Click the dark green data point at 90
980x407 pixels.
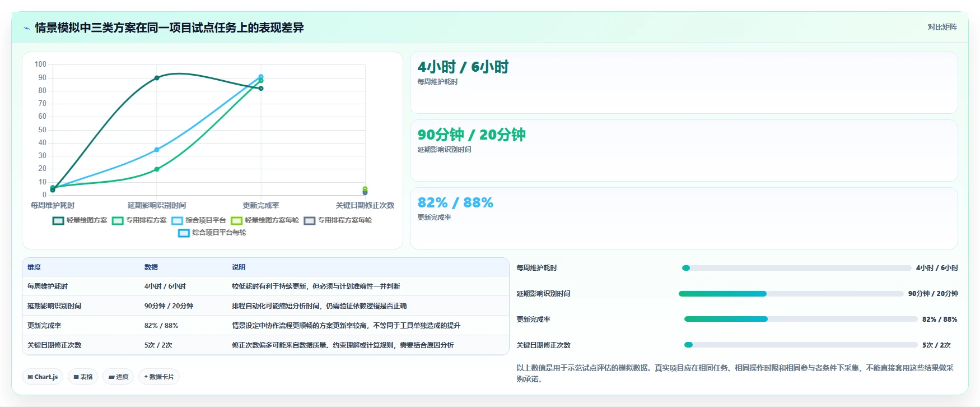157,78
